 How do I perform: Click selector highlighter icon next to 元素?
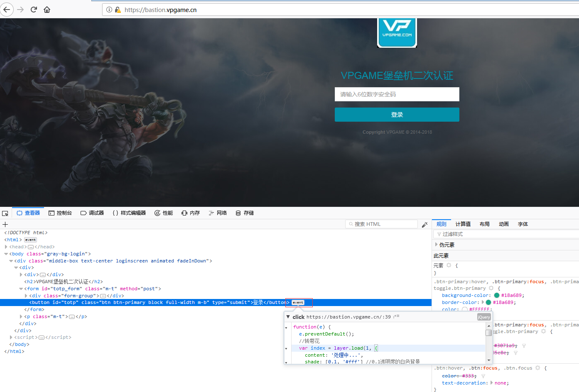[449, 265]
